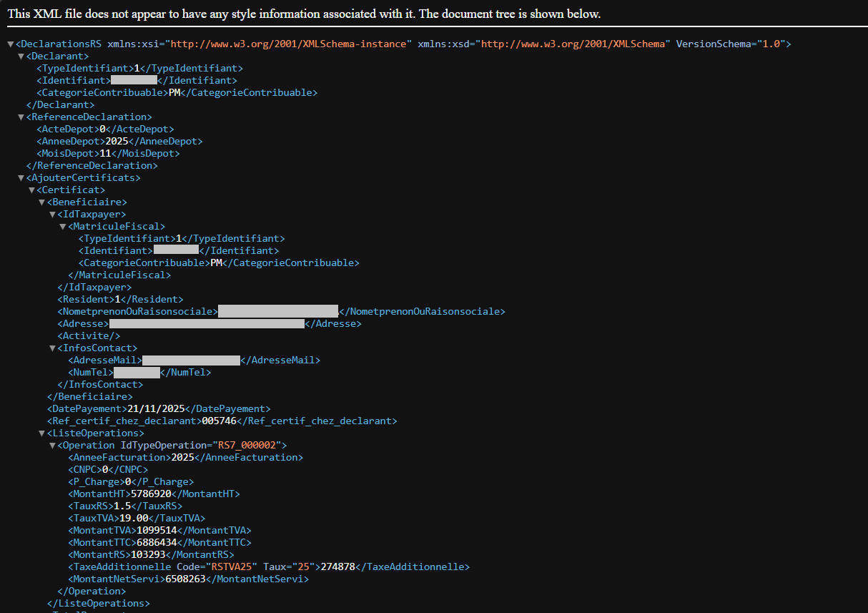Click the MatriculeFiscal CategorieContribuable PM value
This screenshot has height=613, width=868.
click(x=216, y=263)
